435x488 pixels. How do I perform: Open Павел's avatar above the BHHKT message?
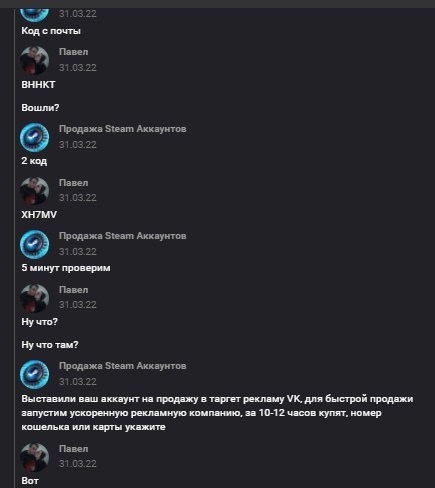click(x=35, y=60)
